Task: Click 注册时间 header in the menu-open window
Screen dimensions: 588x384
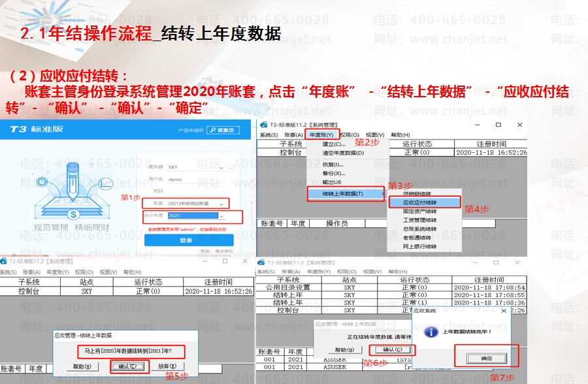Action: click(x=491, y=144)
